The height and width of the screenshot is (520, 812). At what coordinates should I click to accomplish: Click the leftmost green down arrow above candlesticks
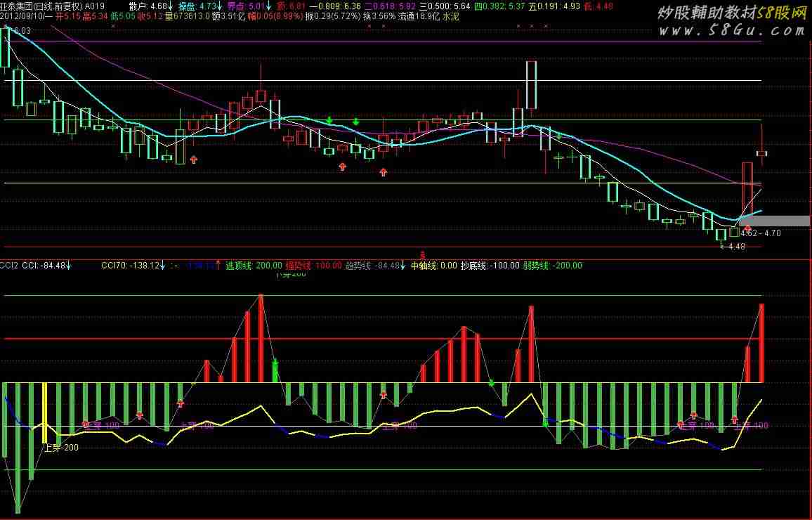pyautogui.click(x=329, y=121)
